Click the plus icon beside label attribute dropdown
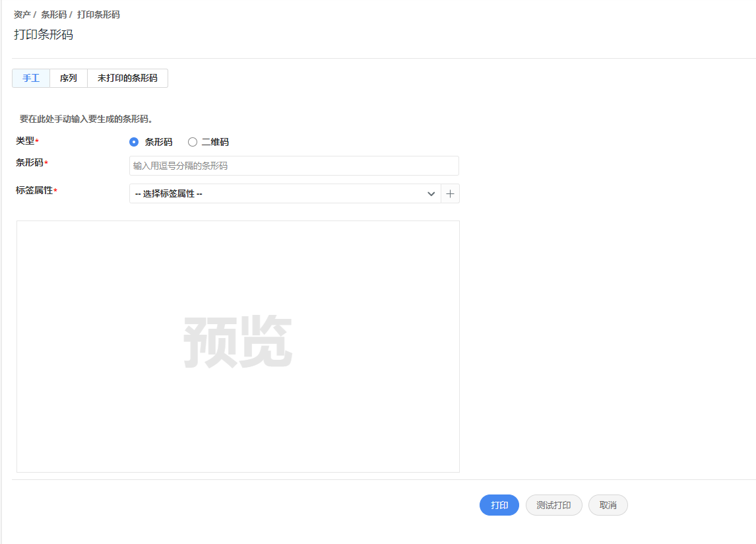The height and width of the screenshot is (544, 756). pos(450,193)
